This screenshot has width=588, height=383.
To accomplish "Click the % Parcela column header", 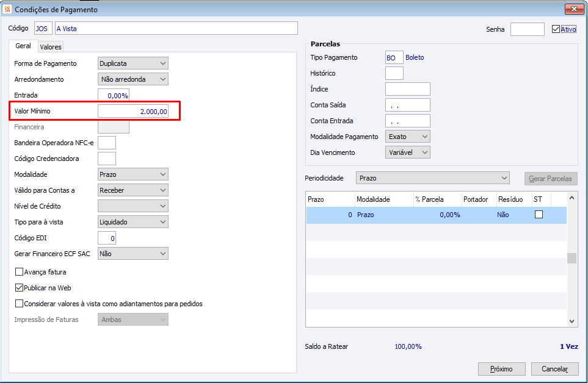I will coord(437,199).
